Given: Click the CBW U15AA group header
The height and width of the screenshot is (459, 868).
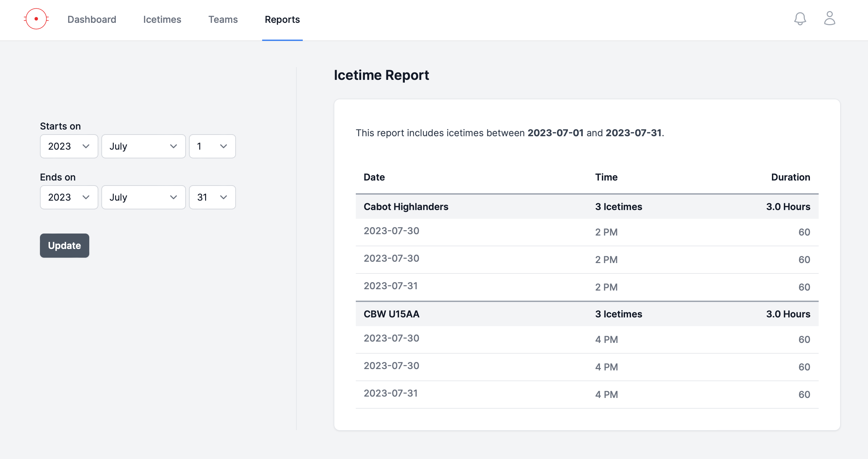Looking at the screenshot, I should (x=587, y=314).
